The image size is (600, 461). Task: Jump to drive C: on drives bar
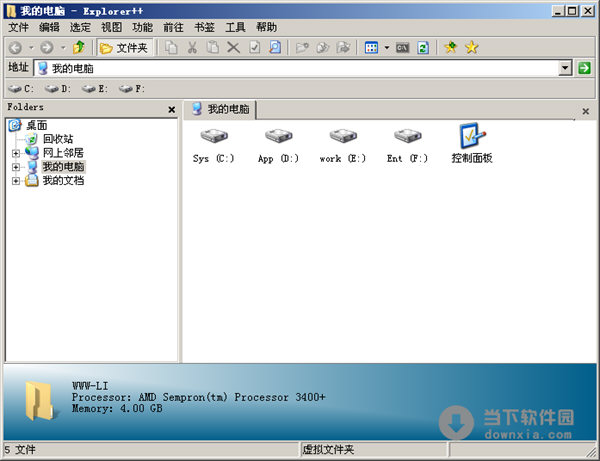click(21, 89)
